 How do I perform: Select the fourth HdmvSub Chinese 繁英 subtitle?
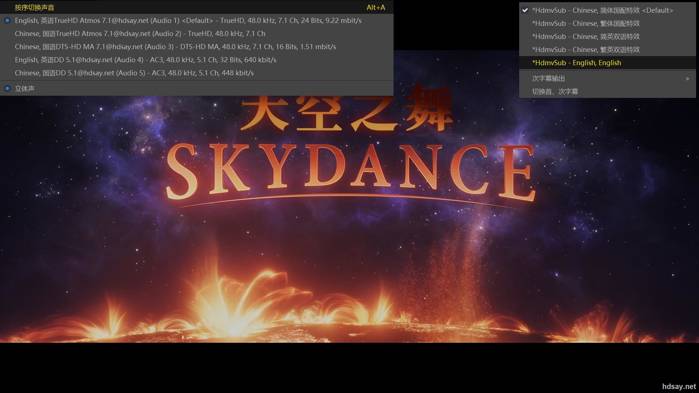coord(607,49)
